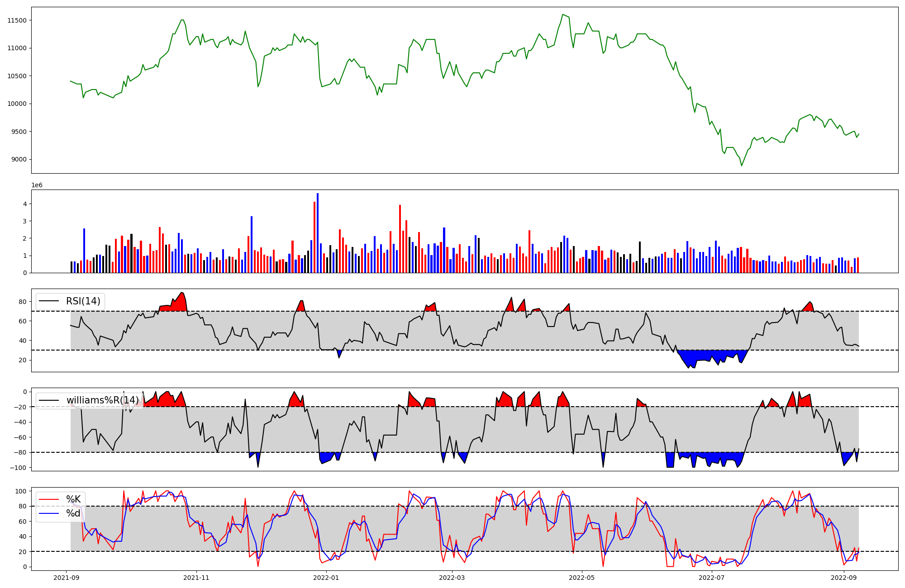Click the tallest blue volume bar

[x=318, y=233]
